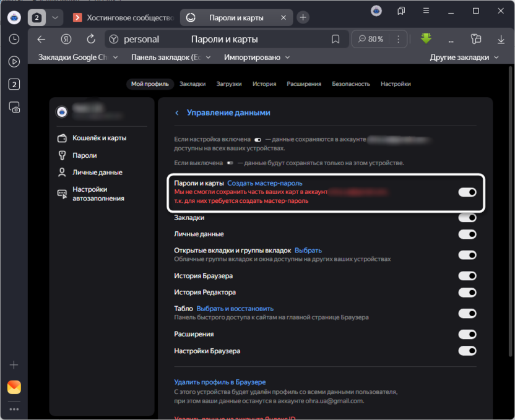This screenshot has height=420, width=515.
Task: Toggle Открытые вкладки и группы вкладок switch
Action: tap(467, 255)
